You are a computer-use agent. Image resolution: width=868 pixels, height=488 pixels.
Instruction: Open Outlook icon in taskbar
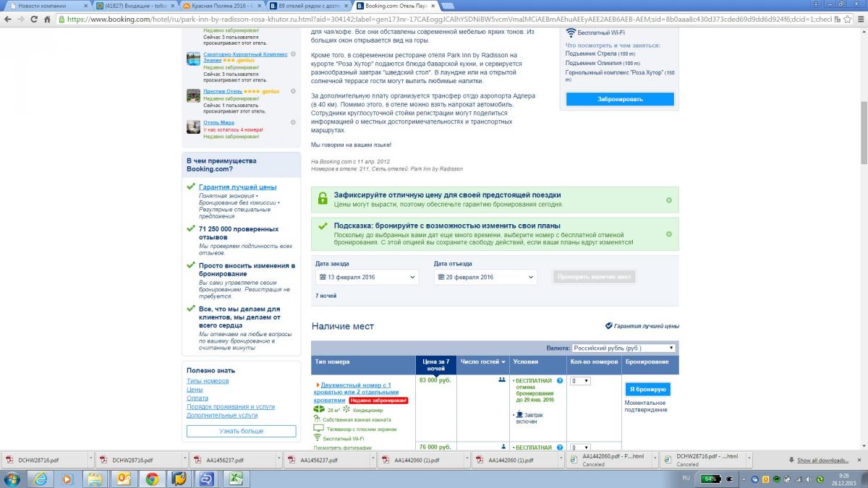pyautogui.click(x=124, y=479)
